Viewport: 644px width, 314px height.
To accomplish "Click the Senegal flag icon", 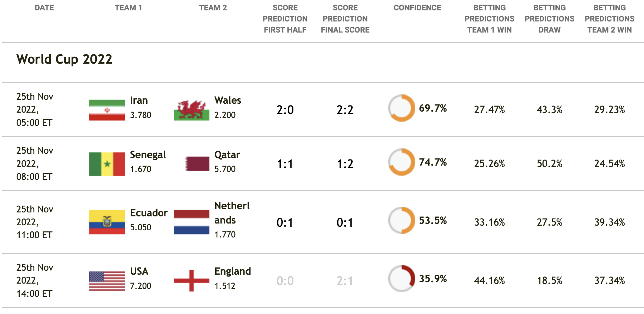I will coord(107,164).
